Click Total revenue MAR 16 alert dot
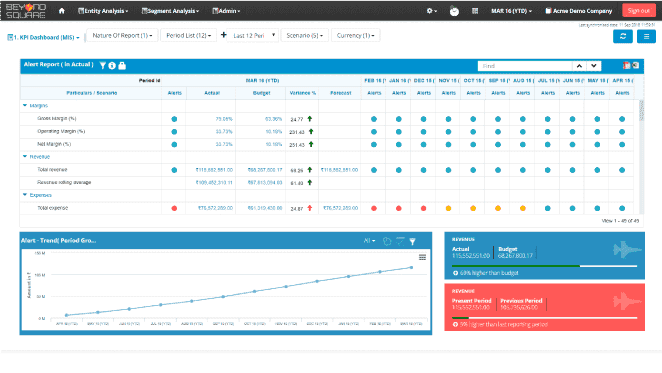The width and height of the screenshot is (662, 373). [174, 170]
